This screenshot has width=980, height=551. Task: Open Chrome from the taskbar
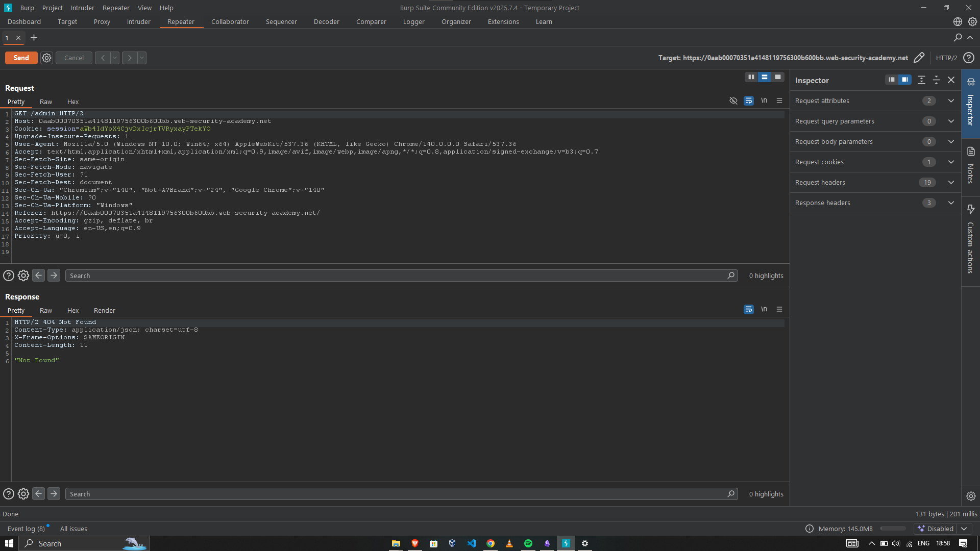click(x=491, y=544)
